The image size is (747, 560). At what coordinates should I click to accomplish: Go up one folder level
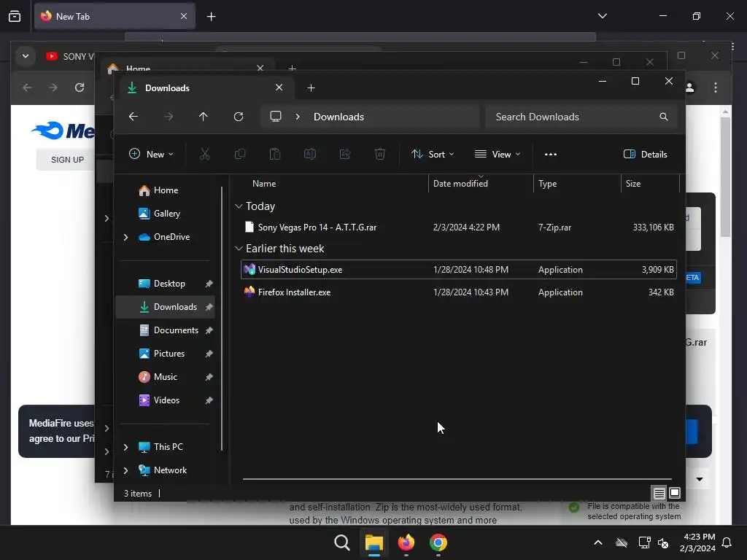point(204,117)
